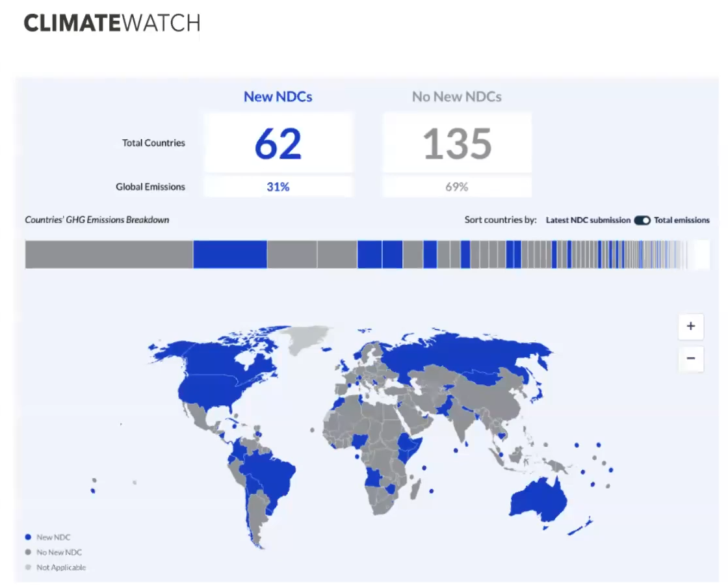Screen dimensions: 728x588
Task: Select the Total emissions sort option
Action: [681, 220]
